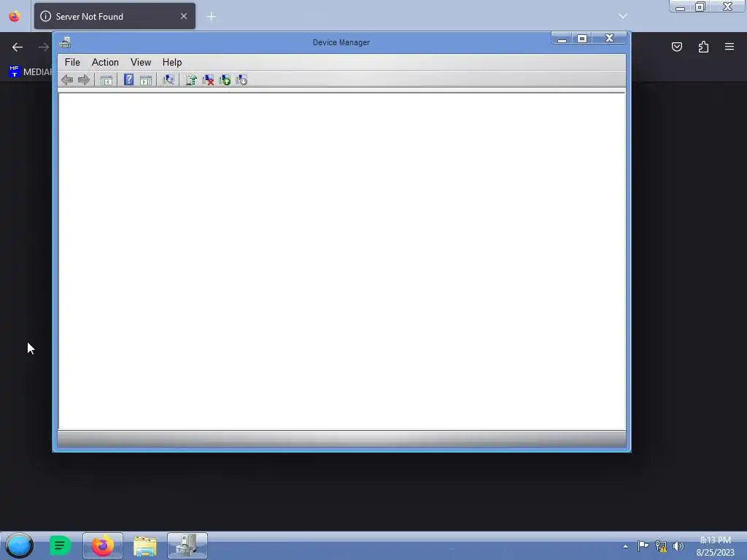Click the volume speaker tray icon
The width and height of the screenshot is (747, 560).
click(678, 546)
